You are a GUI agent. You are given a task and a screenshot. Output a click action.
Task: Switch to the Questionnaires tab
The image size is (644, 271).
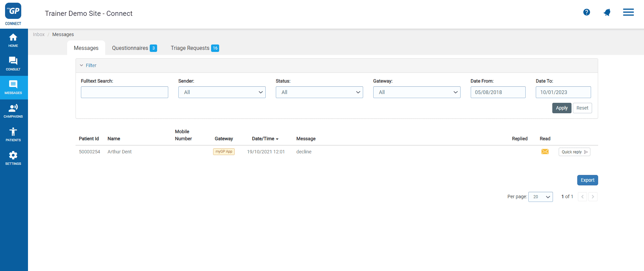click(134, 48)
